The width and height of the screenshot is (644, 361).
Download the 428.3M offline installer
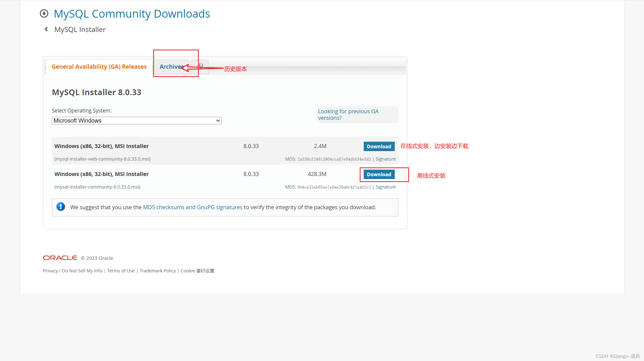click(x=379, y=174)
